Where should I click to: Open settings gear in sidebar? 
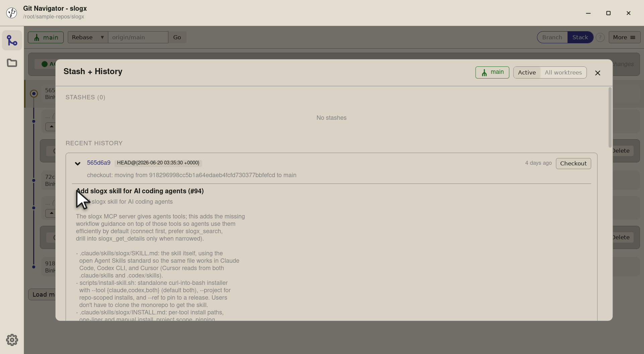(x=12, y=340)
